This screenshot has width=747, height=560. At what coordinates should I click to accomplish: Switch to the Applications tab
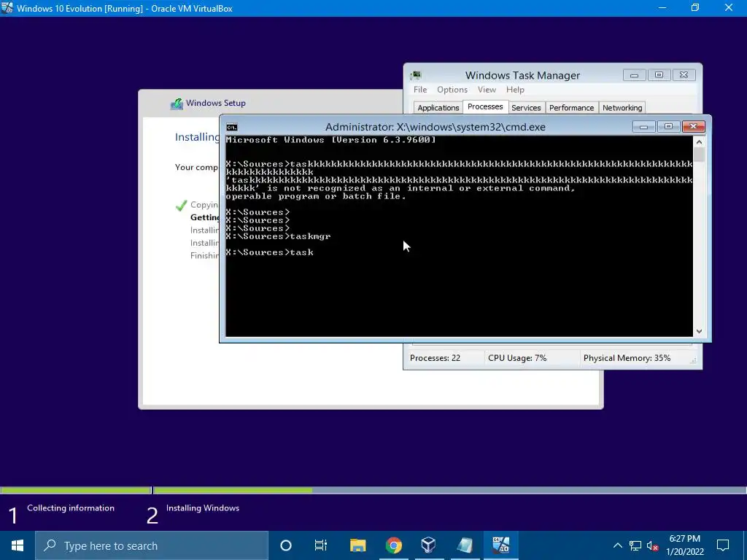(x=438, y=108)
